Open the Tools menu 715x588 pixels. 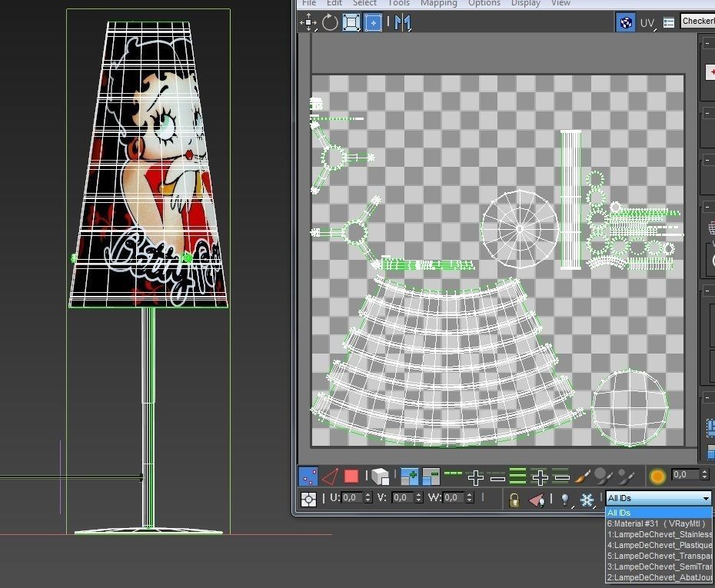pos(398,3)
